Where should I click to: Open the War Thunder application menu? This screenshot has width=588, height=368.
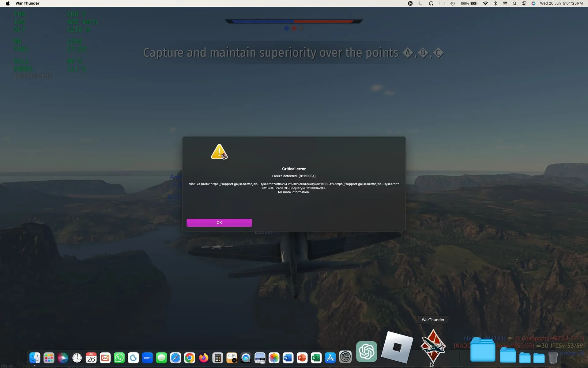[27, 3]
